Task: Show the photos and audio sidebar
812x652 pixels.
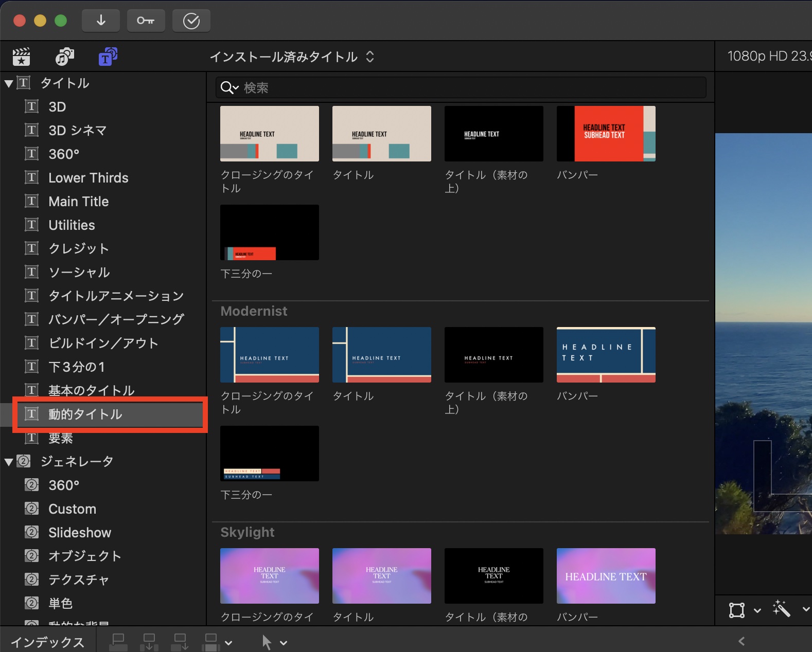Action: click(65, 57)
